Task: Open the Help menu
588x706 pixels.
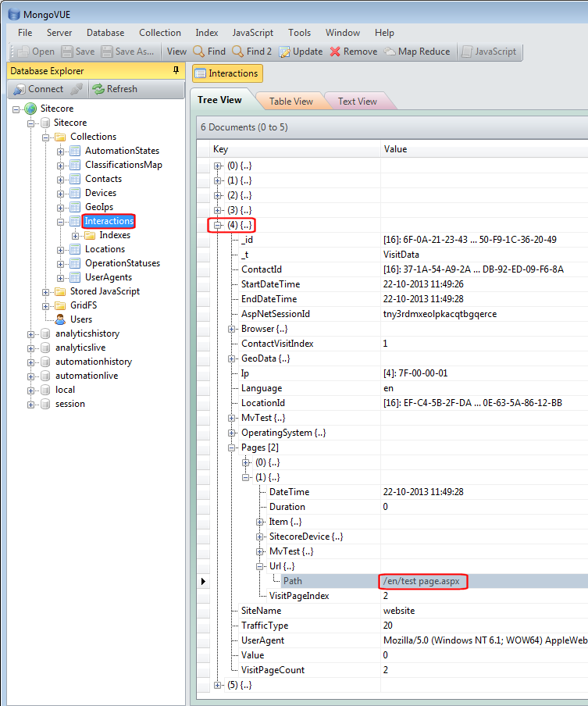Action: click(384, 33)
